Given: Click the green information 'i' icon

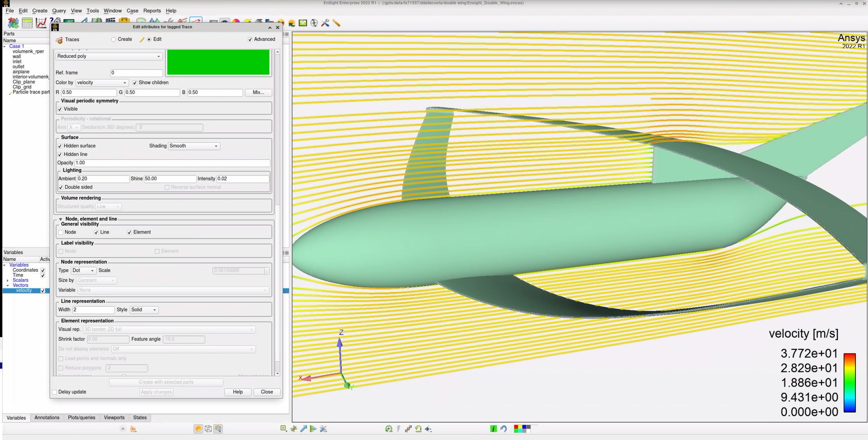Looking at the screenshot, I should tap(494, 429).
